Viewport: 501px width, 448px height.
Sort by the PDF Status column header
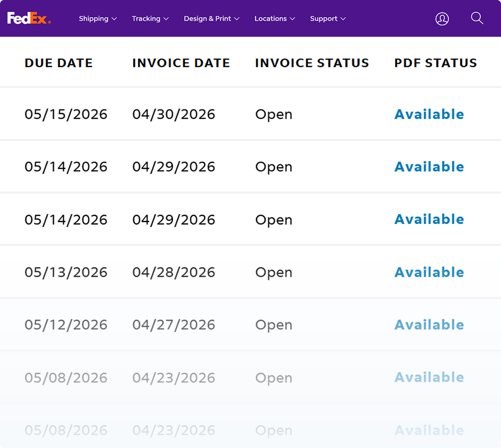[x=435, y=63]
